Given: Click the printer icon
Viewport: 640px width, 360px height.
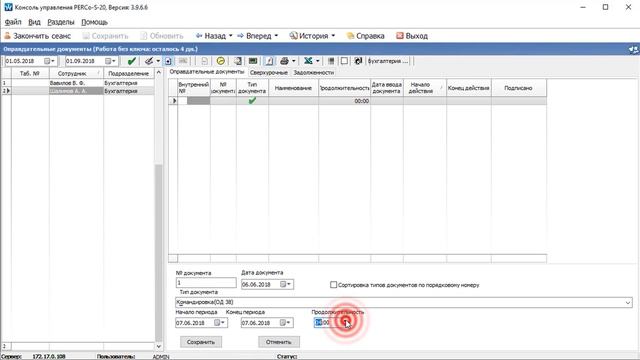Looking at the screenshot, I should [x=284, y=61].
